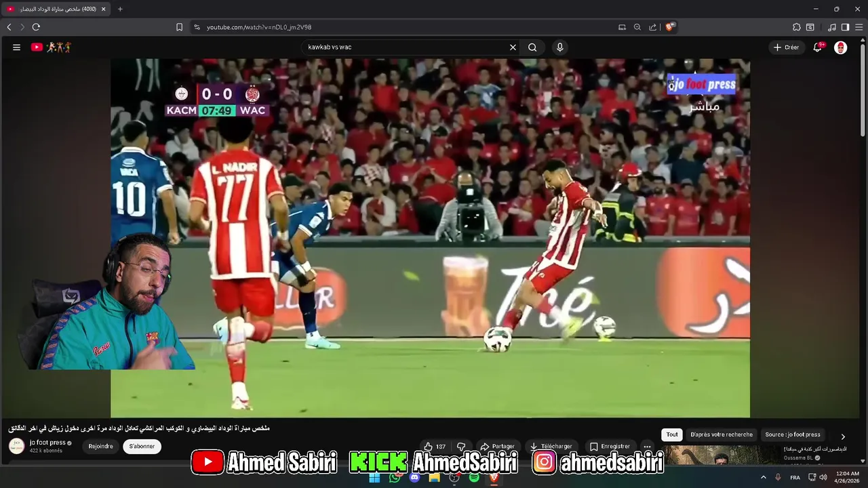Open jo foot press channel avatar
This screenshot has height=488, width=868.
click(16, 446)
